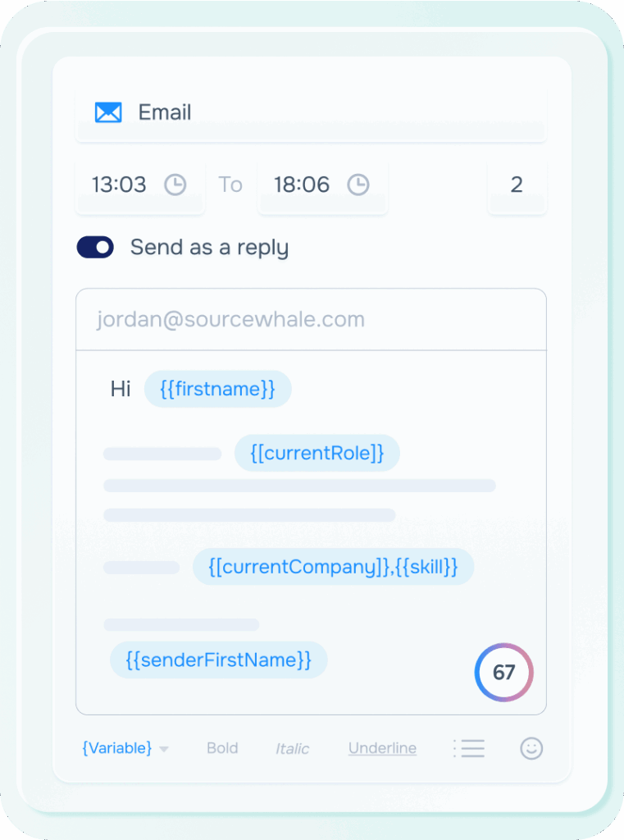Image resolution: width=624 pixels, height=840 pixels.
Task: Apply Underline formatting
Action: coord(382,748)
